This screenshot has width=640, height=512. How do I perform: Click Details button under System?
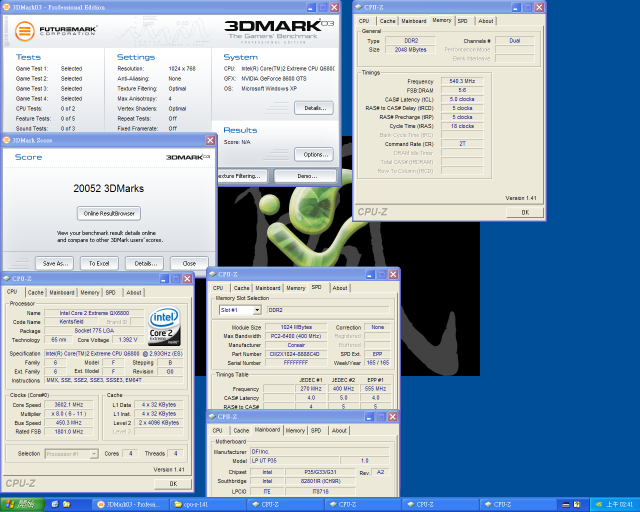click(x=314, y=108)
